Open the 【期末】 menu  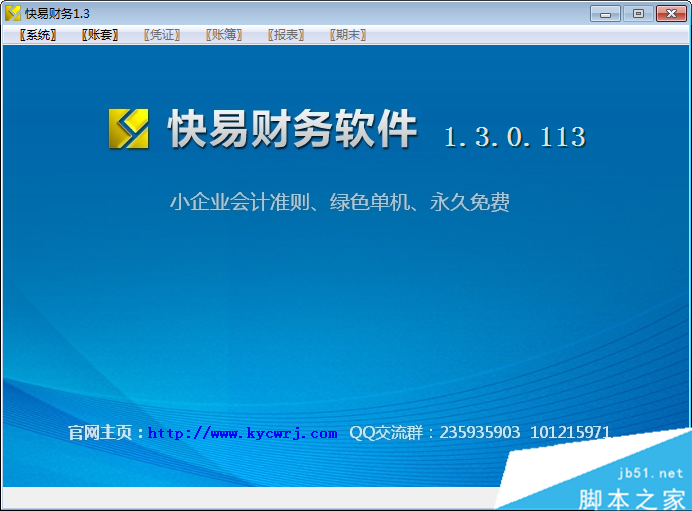click(348, 35)
